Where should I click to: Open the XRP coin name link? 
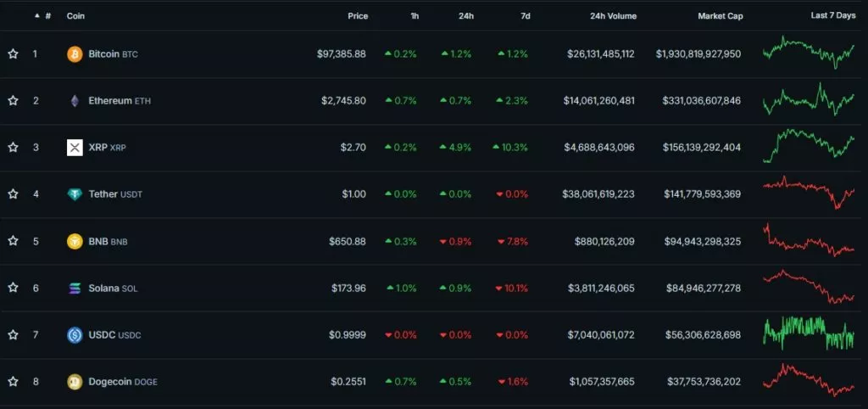click(x=97, y=148)
